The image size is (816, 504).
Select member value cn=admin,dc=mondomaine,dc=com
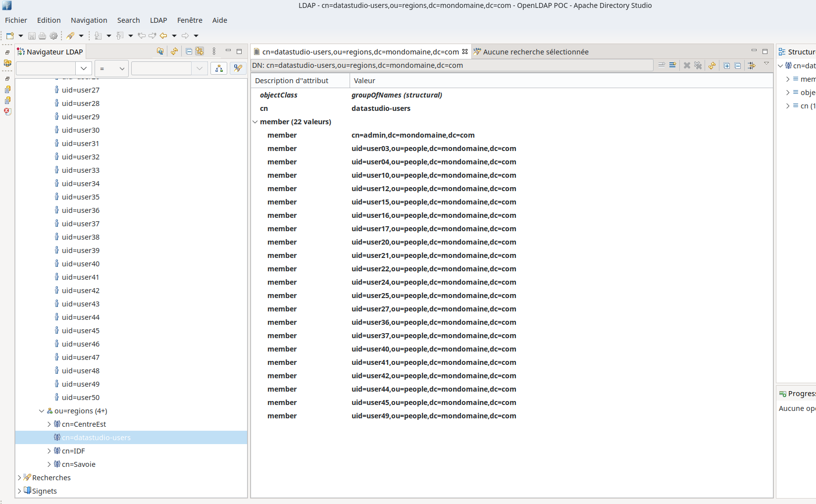click(413, 135)
